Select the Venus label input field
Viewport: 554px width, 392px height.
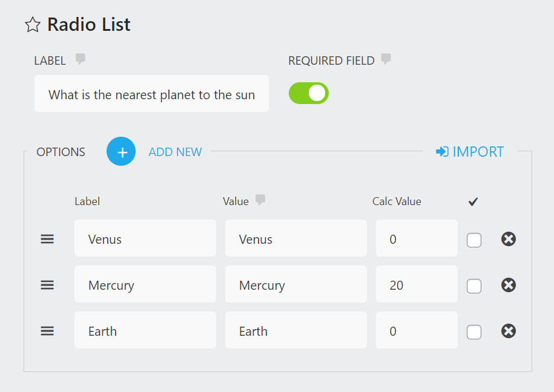point(145,239)
